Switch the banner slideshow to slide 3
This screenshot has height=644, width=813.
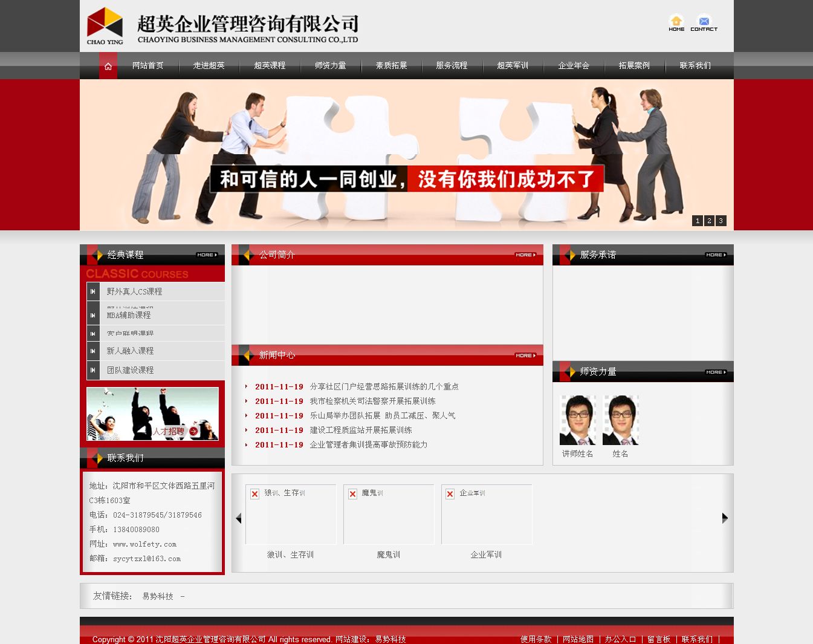point(721,221)
